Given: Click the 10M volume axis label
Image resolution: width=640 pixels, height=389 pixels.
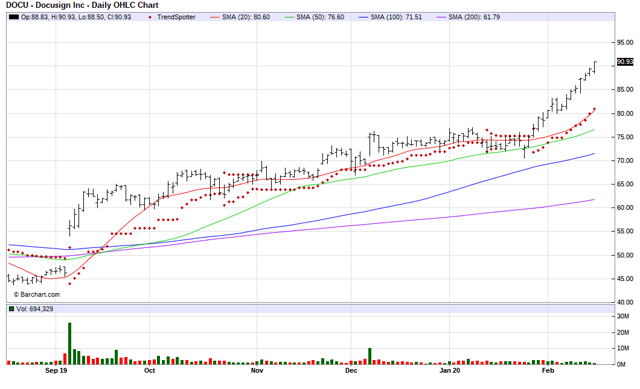Looking at the screenshot, I should 623,349.
